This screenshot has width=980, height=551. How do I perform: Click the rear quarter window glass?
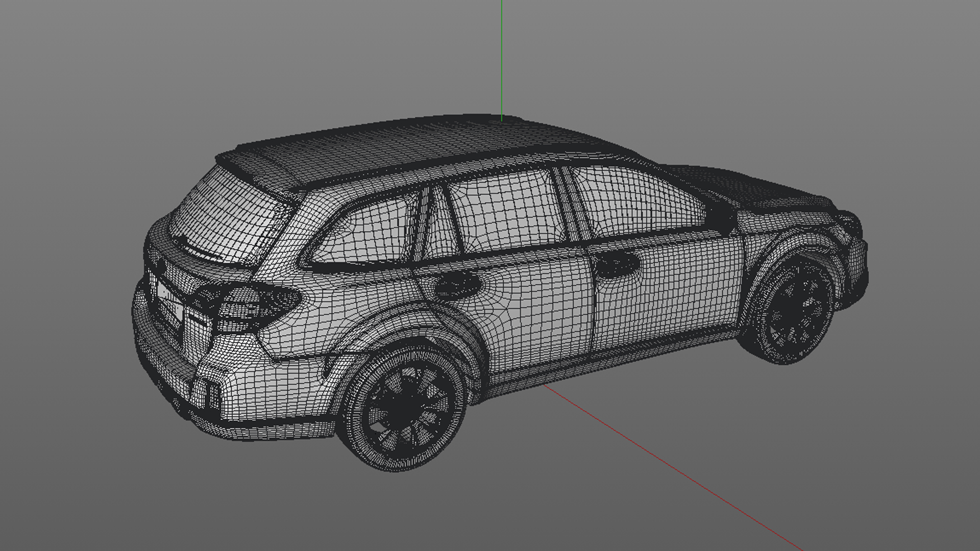(365, 232)
